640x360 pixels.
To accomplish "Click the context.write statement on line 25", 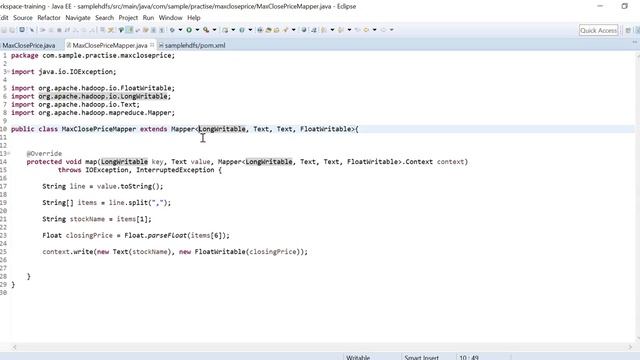I will pos(175,251).
